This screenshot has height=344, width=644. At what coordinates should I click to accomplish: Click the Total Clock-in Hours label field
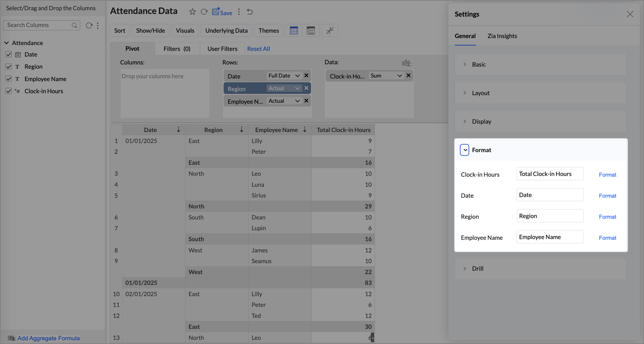550,174
